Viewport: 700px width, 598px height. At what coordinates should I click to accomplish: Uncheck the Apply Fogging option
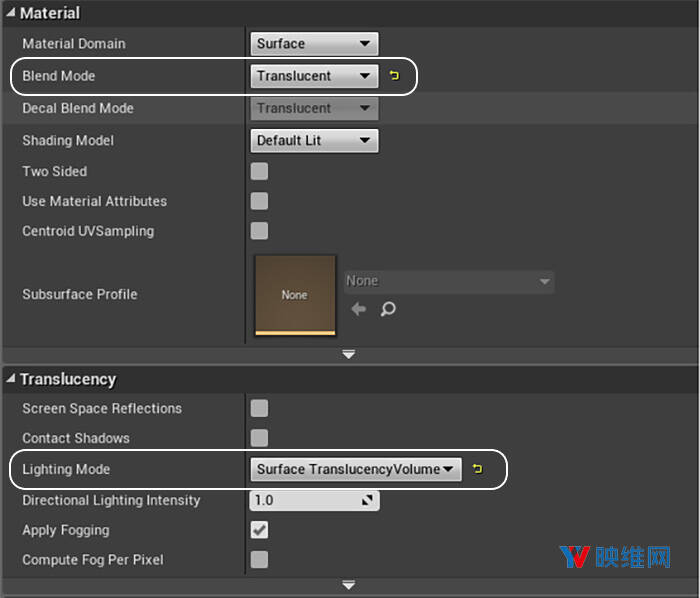(259, 530)
